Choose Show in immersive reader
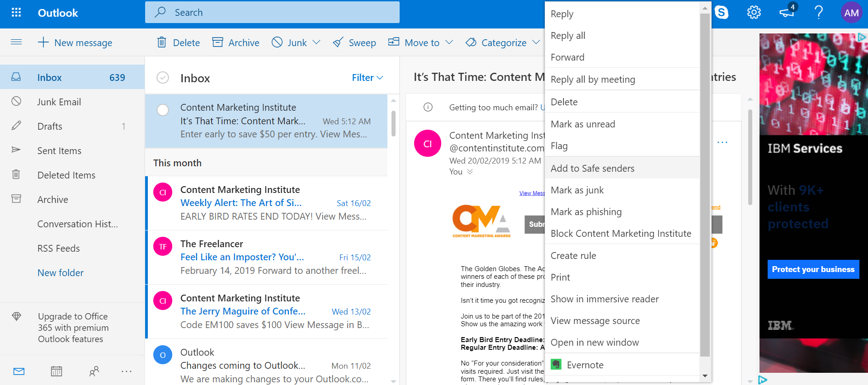This screenshot has height=385, width=868. (x=622, y=299)
